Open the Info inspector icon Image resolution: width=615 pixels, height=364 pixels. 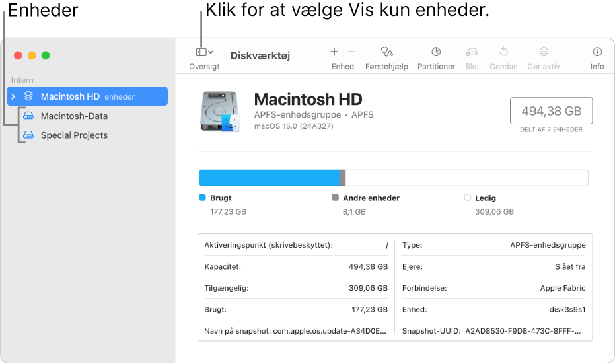[597, 52]
